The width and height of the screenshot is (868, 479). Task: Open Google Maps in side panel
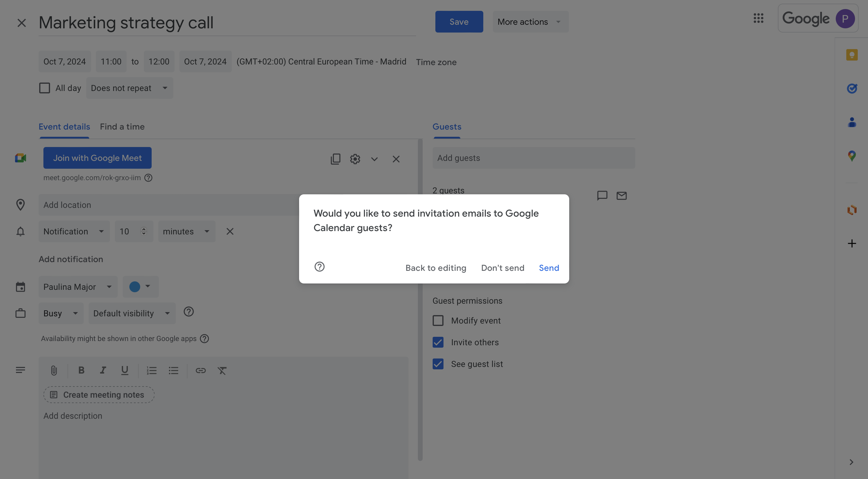tap(851, 156)
